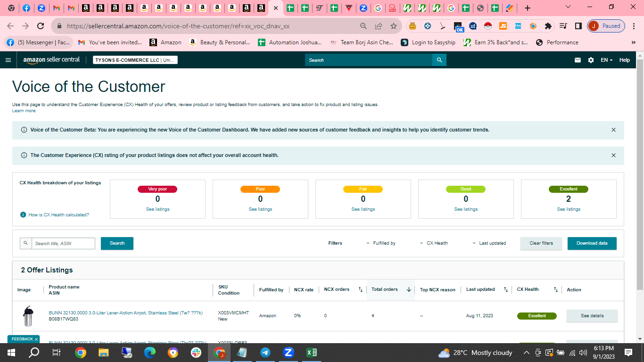Viewport: 644px width, 362px height.
Task: Toggle the browser side panel icon
Action: point(578,26)
